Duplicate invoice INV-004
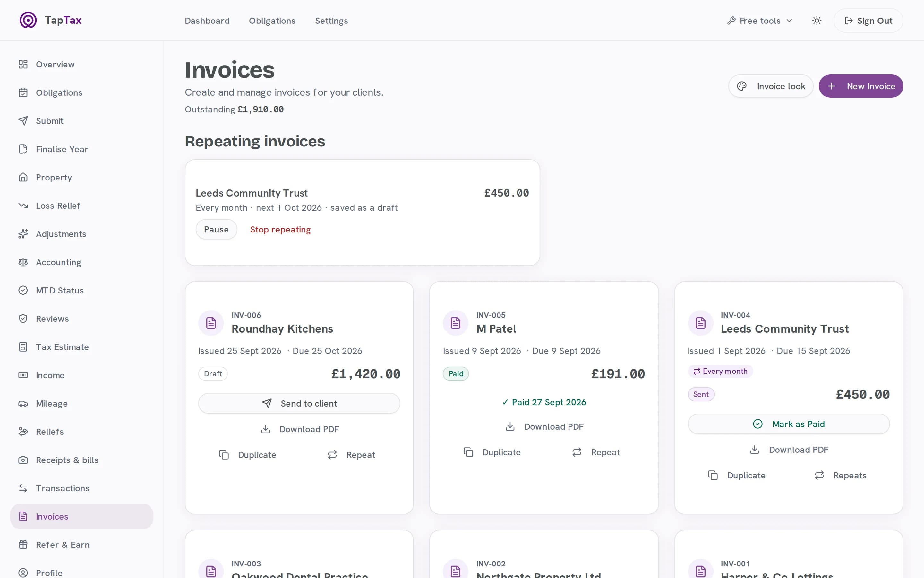Image resolution: width=924 pixels, height=578 pixels. click(x=737, y=476)
